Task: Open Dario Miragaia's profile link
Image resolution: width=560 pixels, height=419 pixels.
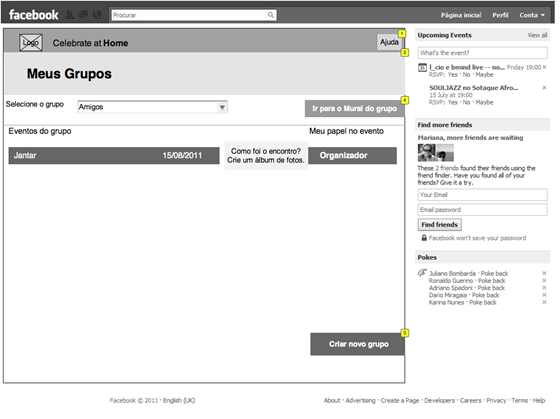Action: tap(448, 295)
